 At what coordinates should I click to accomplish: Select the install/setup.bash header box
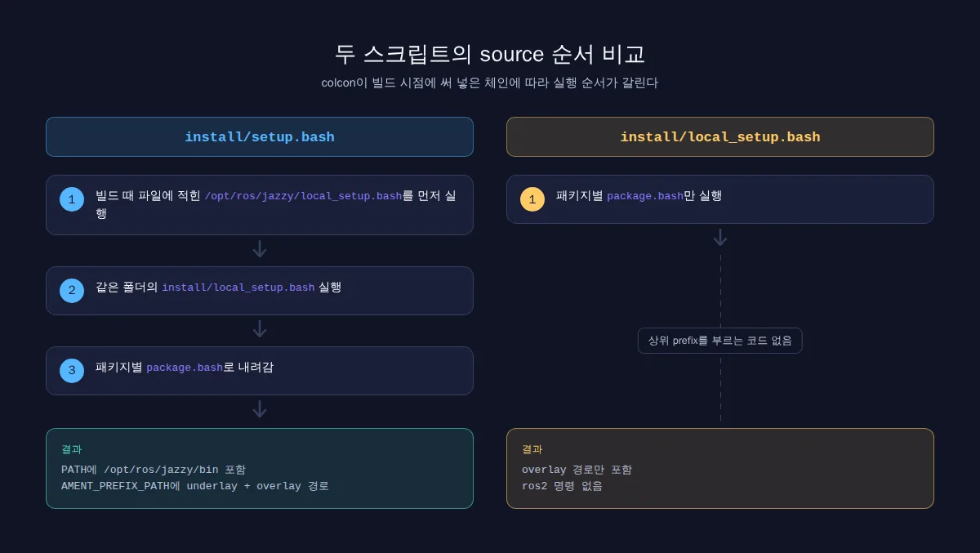pos(260,136)
